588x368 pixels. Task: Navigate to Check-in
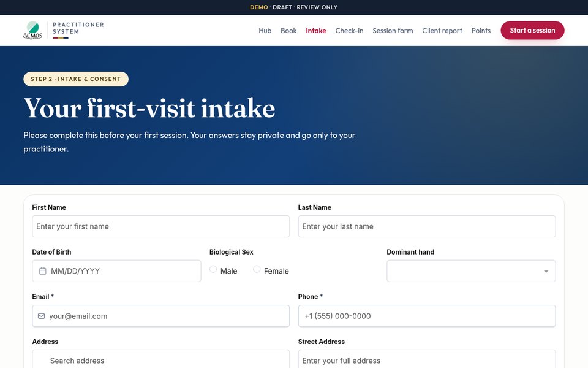(x=349, y=31)
